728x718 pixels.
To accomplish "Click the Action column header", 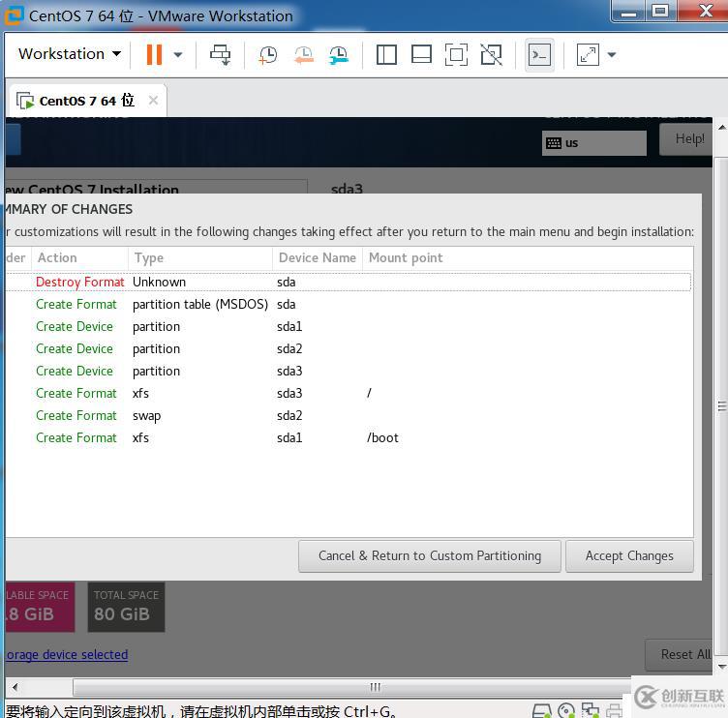I will [79, 258].
